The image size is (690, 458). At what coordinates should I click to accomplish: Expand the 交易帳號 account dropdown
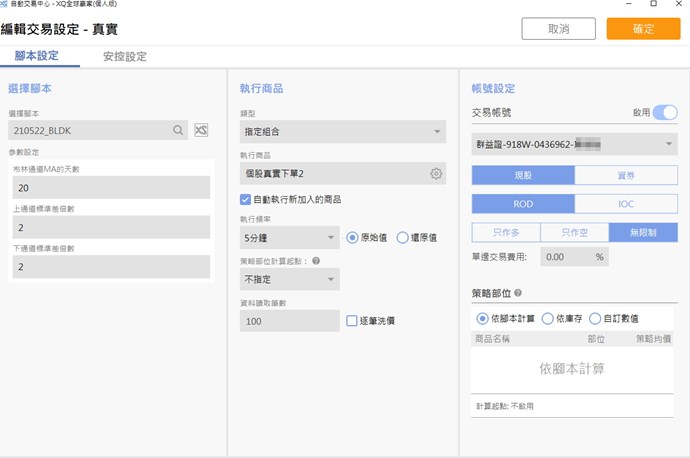[574, 146]
